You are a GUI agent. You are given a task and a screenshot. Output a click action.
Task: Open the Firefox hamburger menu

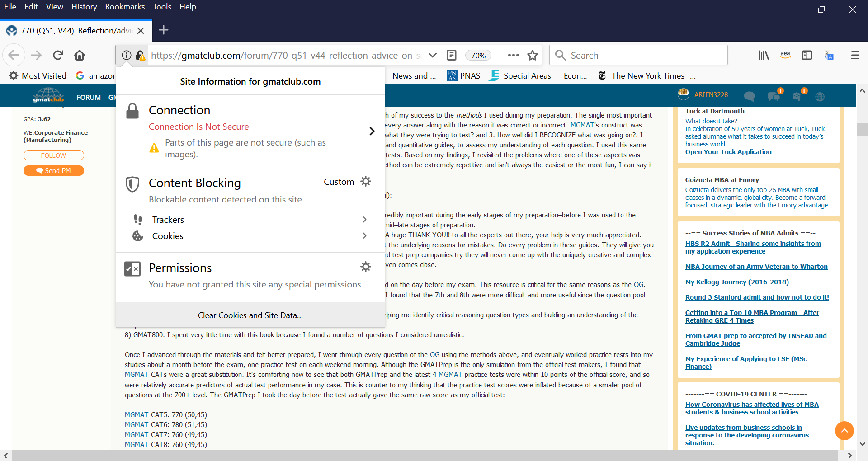tap(855, 55)
